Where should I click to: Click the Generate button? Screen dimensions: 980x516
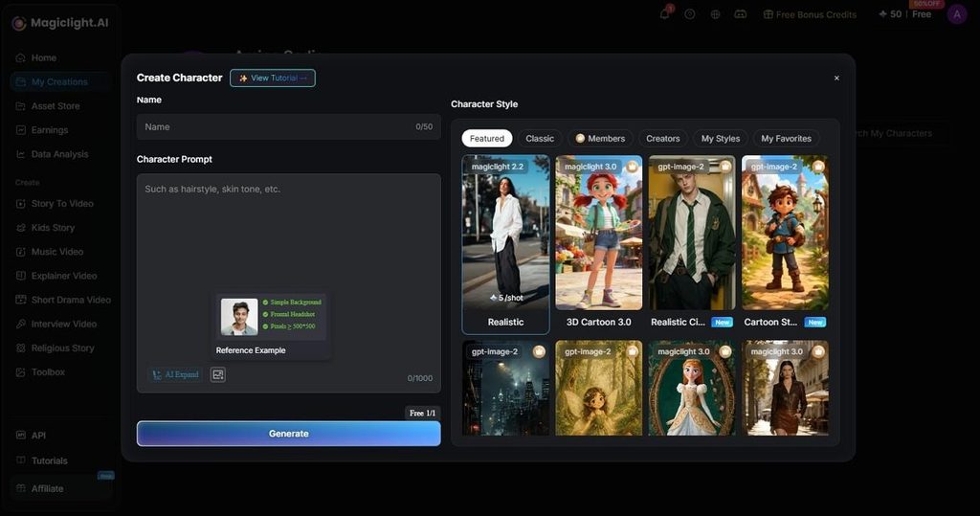pyautogui.click(x=289, y=434)
